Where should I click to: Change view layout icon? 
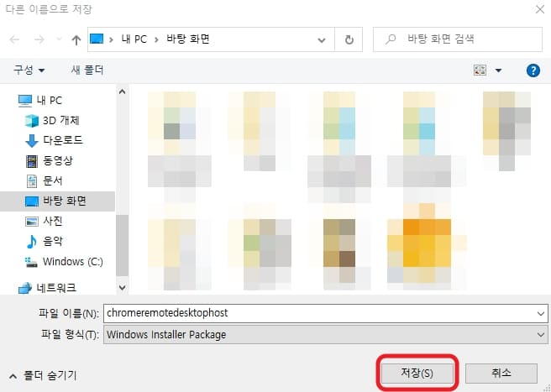tap(480, 71)
